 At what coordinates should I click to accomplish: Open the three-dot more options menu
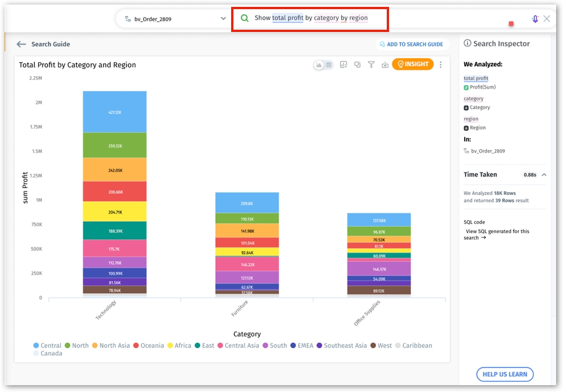[x=441, y=65]
